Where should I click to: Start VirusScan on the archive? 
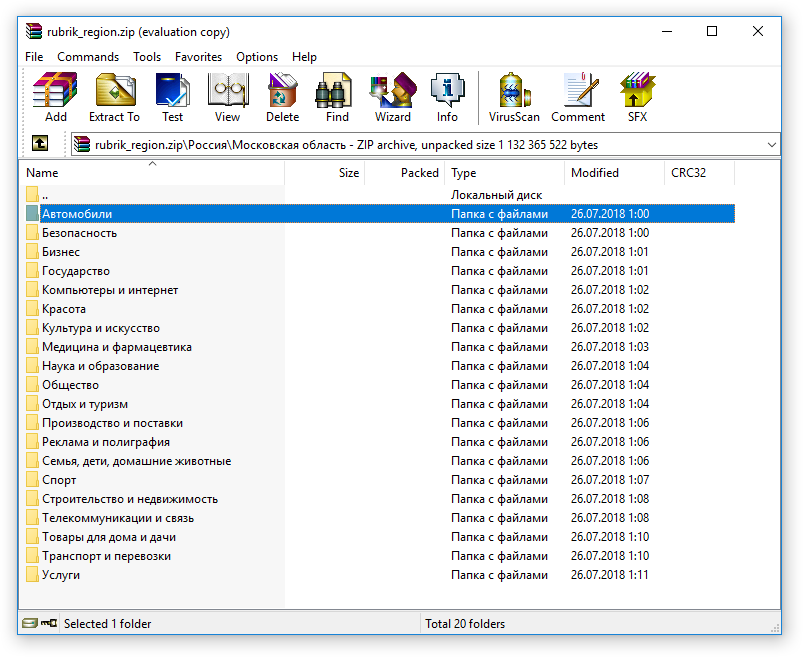click(514, 98)
